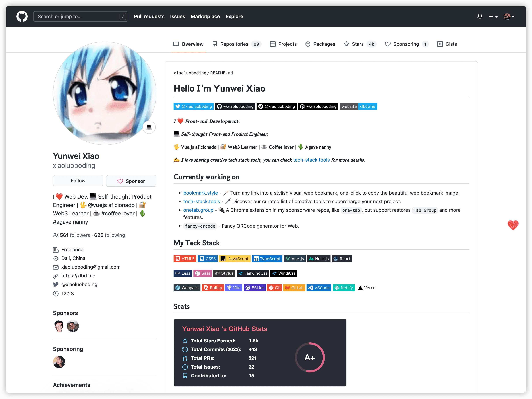Open Pull requests in top navigation
Image resolution: width=532 pixels, height=399 pixels.
pyautogui.click(x=149, y=17)
